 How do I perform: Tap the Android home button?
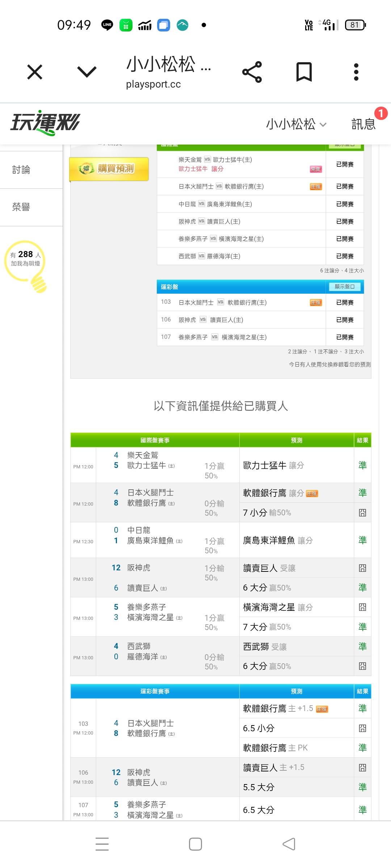point(195,844)
